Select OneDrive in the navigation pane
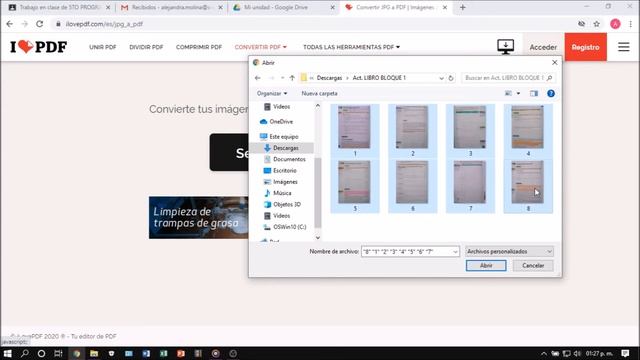 [277, 122]
